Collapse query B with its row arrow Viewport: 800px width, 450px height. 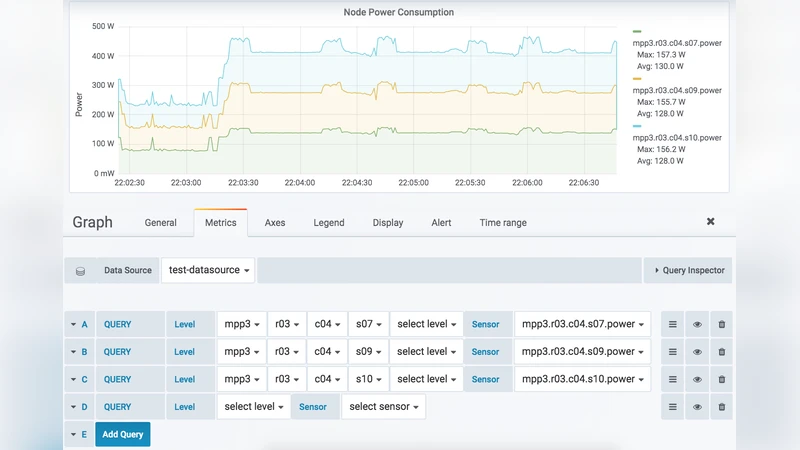[x=73, y=352]
